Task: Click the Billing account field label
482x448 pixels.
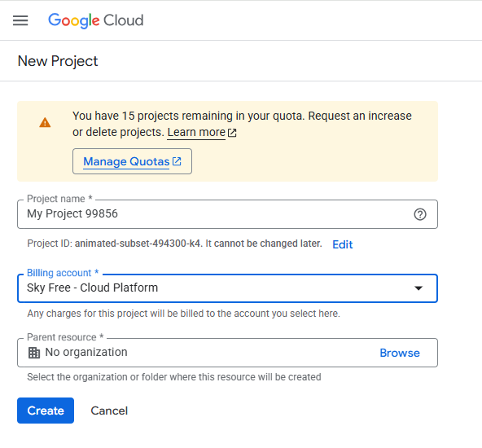Action: (63, 273)
